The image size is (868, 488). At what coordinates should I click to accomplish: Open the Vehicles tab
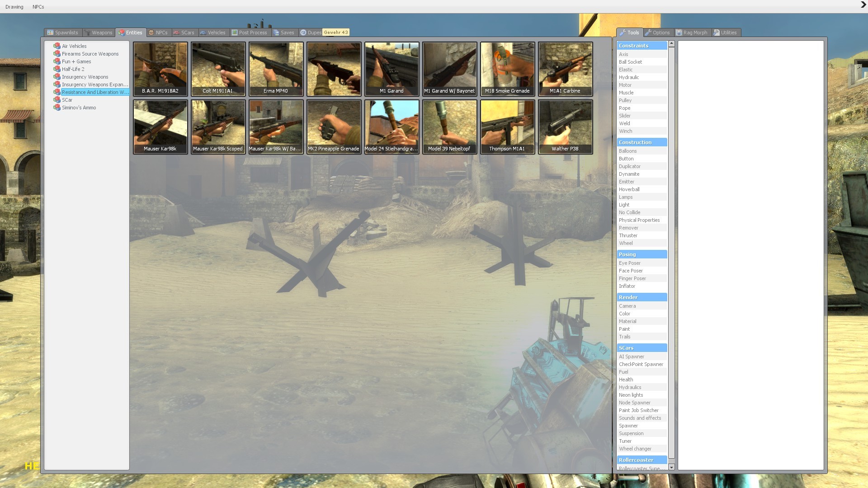tap(213, 33)
